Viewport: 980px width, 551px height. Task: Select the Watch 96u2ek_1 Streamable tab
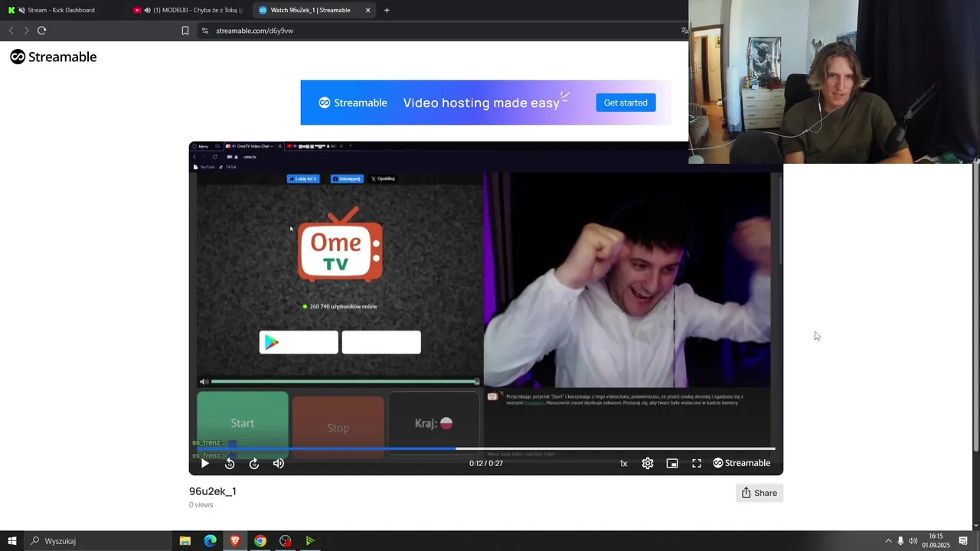click(310, 10)
